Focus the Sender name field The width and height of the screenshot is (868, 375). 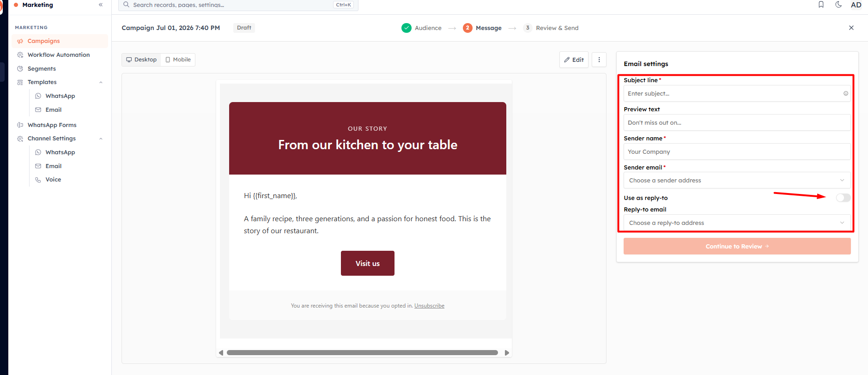737,151
